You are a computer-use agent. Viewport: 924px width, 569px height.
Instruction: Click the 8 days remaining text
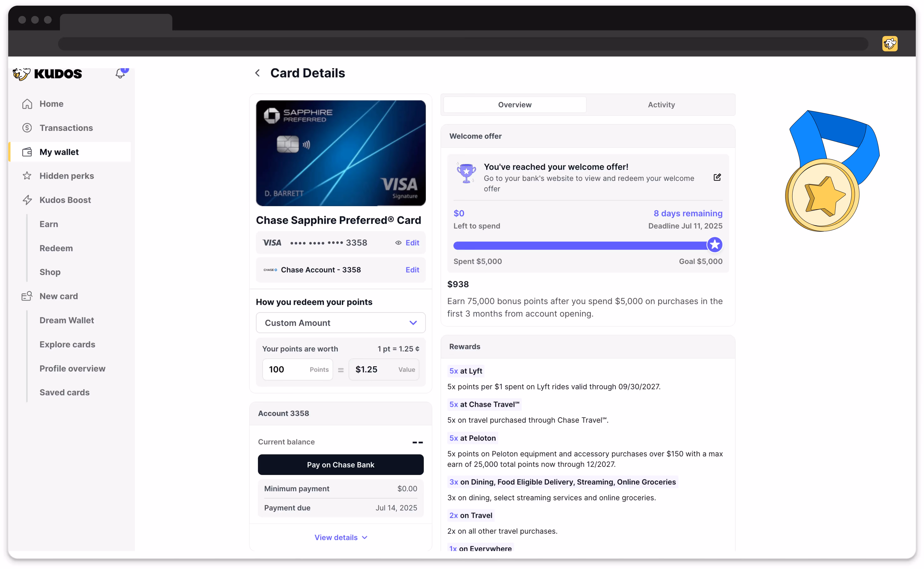tap(688, 213)
